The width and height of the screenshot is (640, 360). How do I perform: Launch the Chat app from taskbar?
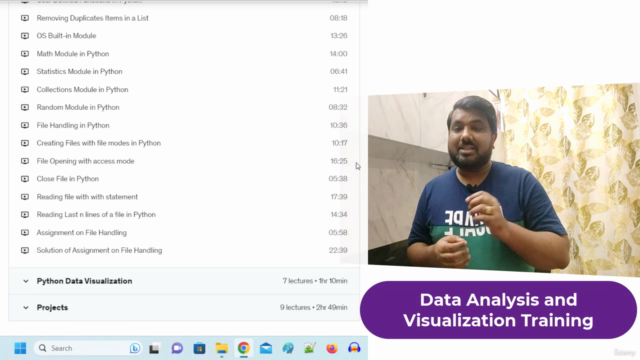[x=177, y=348]
